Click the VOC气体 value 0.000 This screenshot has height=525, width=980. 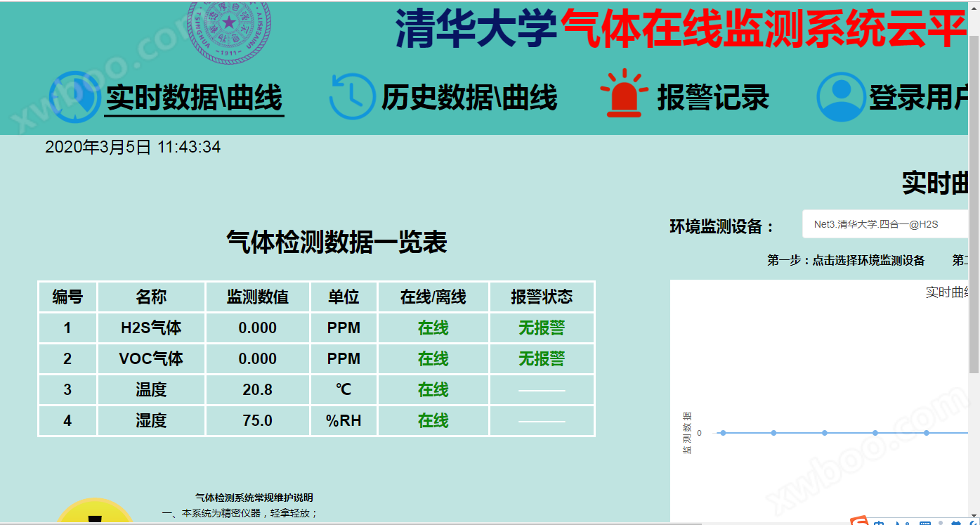[x=258, y=359]
